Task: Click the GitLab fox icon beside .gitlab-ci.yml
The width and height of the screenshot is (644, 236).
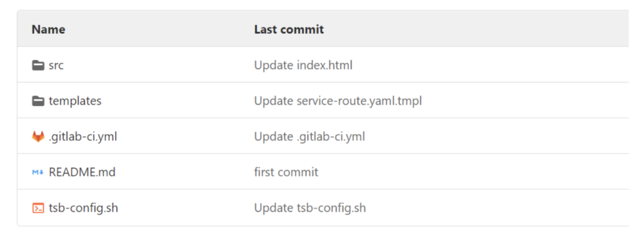Action: (x=38, y=136)
